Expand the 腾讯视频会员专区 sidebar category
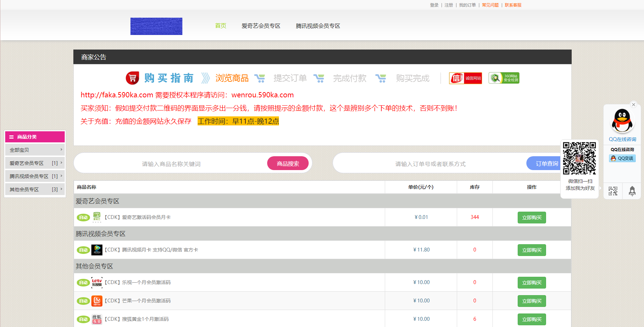This screenshot has height=327, width=644. pos(35,176)
